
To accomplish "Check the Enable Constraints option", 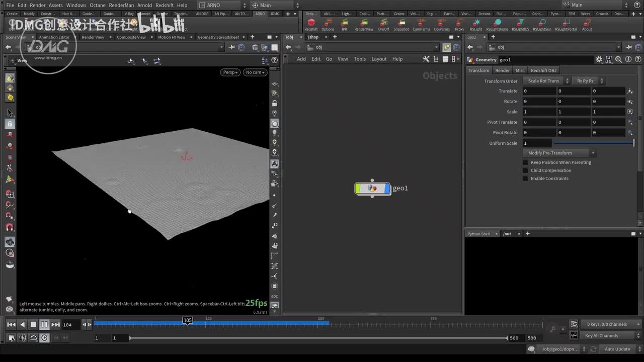I will point(526,178).
